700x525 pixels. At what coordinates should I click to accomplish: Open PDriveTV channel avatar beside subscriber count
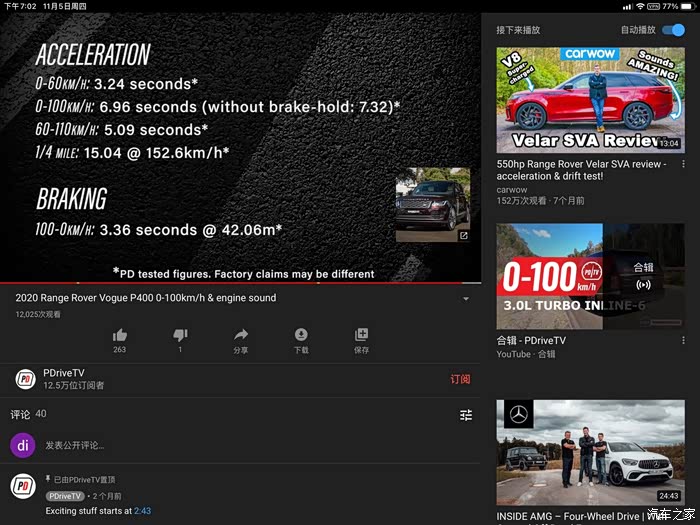pos(26,379)
